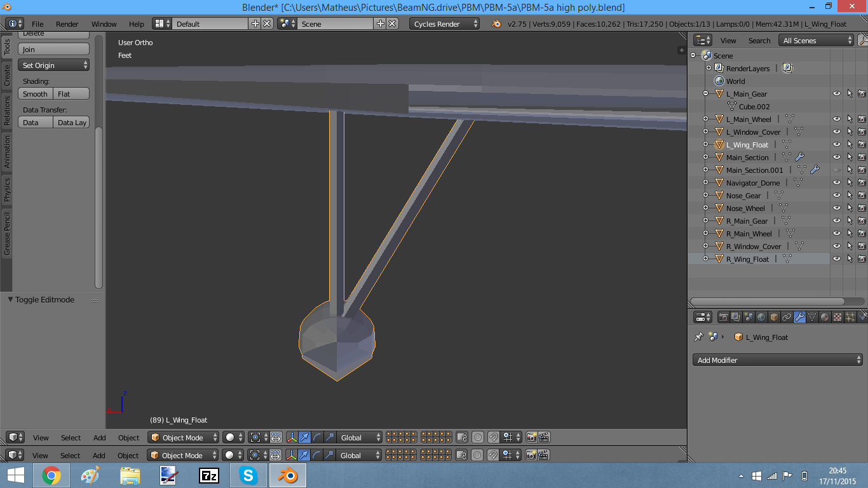Open the Constraints properties tab (chain icon)
Image resolution: width=868 pixels, height=488 pixels.
point(787,317)
